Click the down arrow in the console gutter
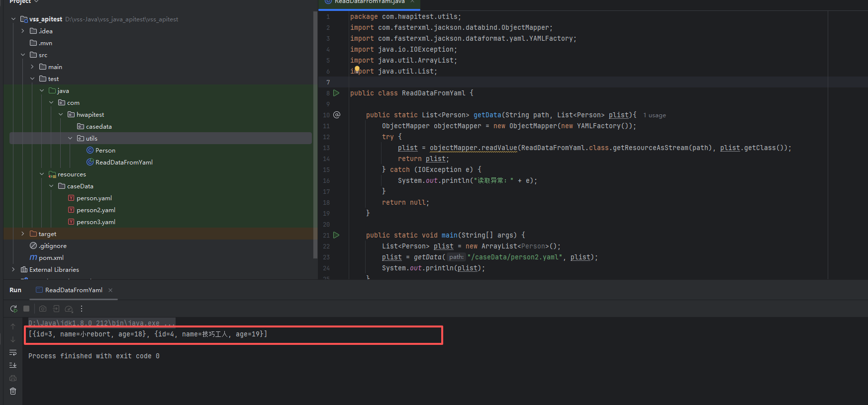This screenshot has width=868, height=405. [x=13, y=339]
